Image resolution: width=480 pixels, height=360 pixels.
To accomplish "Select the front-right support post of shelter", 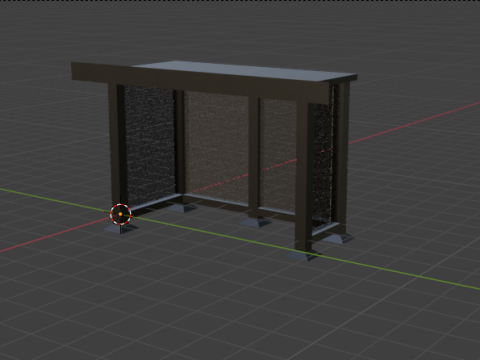I will pos(304,177).
